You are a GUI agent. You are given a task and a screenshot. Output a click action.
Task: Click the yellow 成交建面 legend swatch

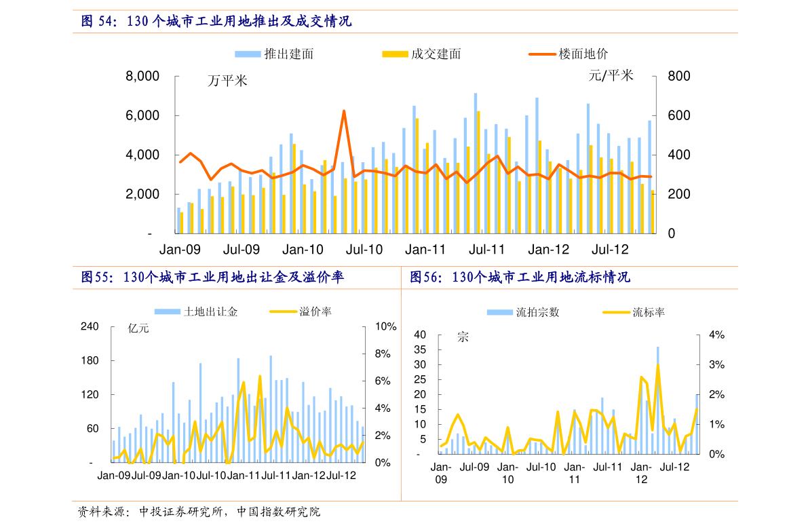(x=395, y=54)
